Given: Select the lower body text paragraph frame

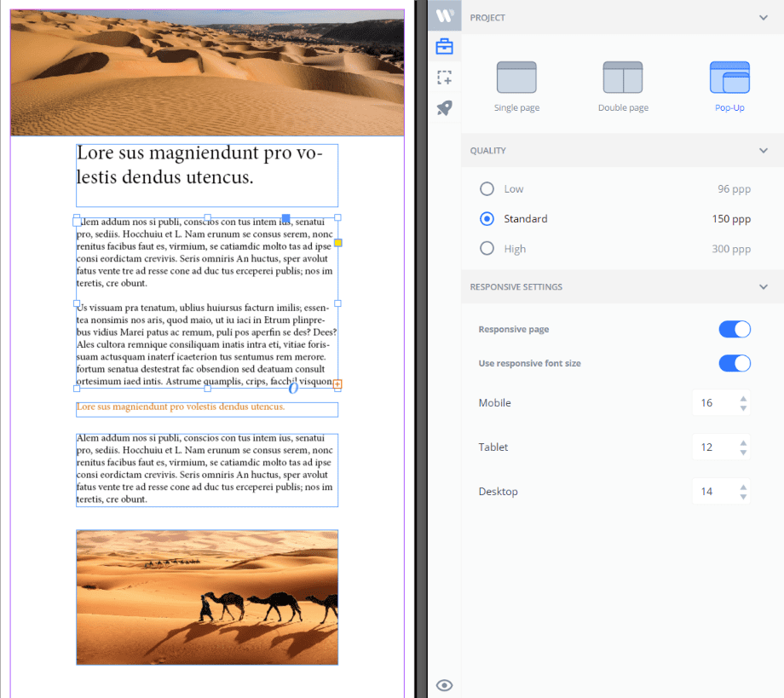Looking at the screenshot, I should (207, 470).
